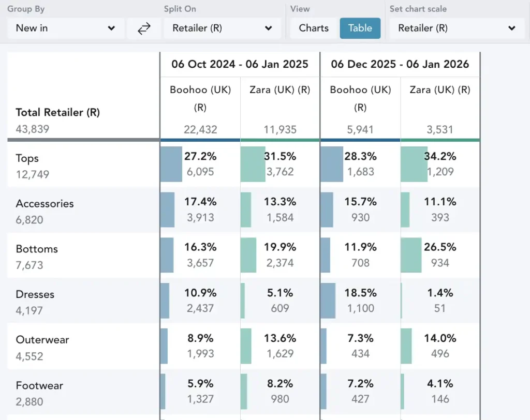Click the Total Retailer (R) header cell
This screenshot has height=420, width=530.
[57, 112]
